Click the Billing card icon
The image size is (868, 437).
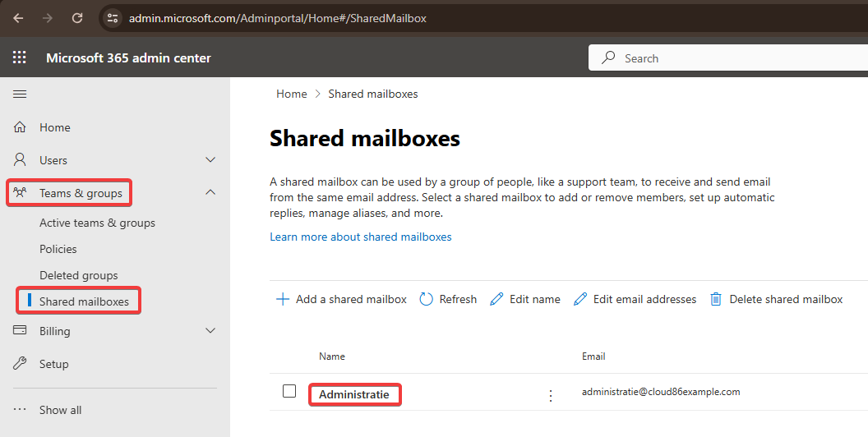20,330
